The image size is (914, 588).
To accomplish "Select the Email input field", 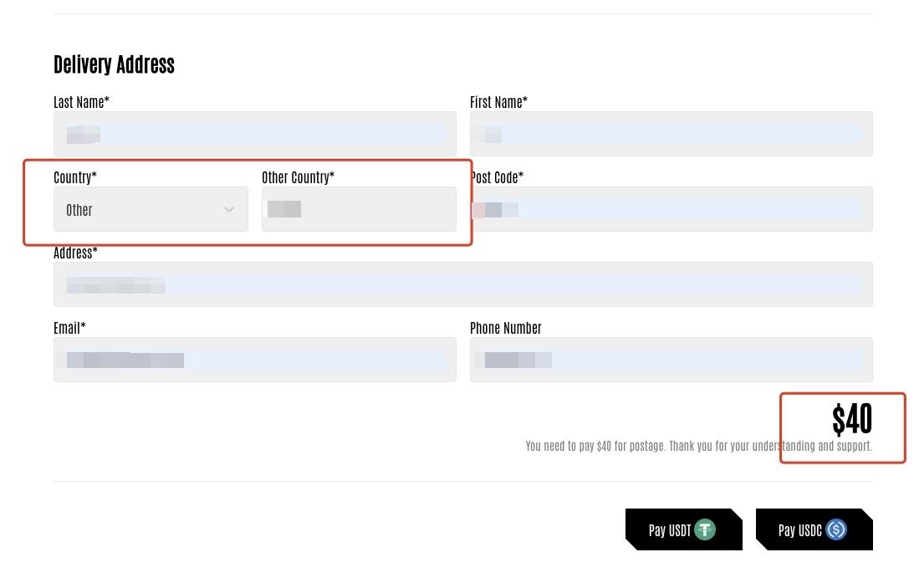I will pos(255,360).
